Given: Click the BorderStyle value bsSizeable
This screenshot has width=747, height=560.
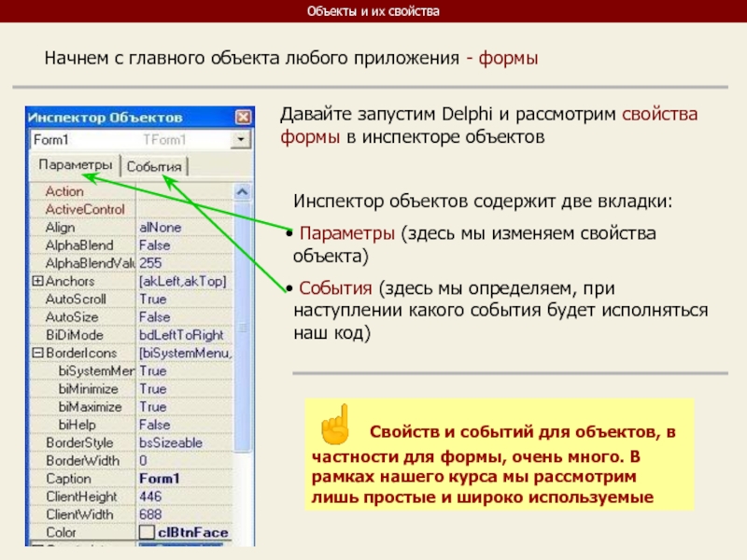Looking at the screenshot, I should click(172, 442).
